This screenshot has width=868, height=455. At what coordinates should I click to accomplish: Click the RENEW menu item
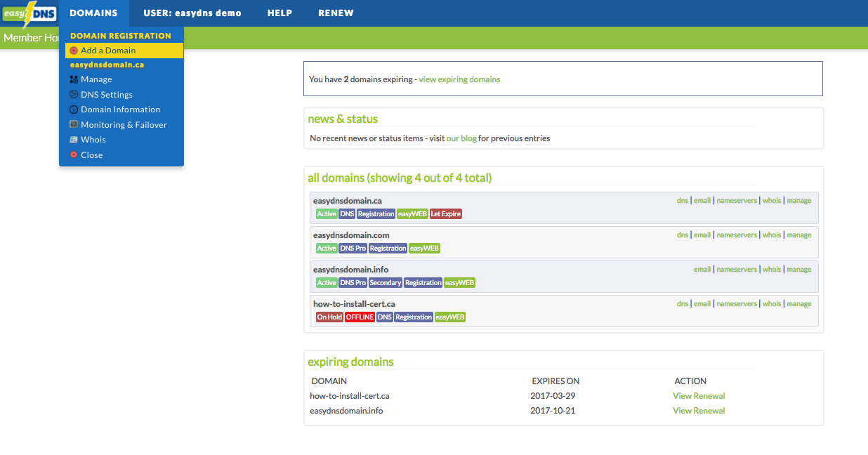click(336, 13)
